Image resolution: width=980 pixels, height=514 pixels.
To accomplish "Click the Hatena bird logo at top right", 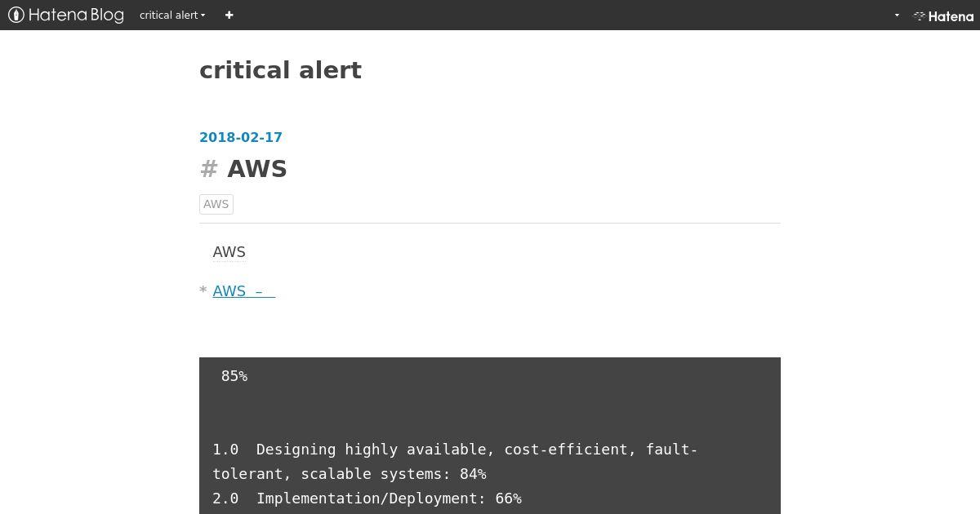I will [x=920, y=16].
